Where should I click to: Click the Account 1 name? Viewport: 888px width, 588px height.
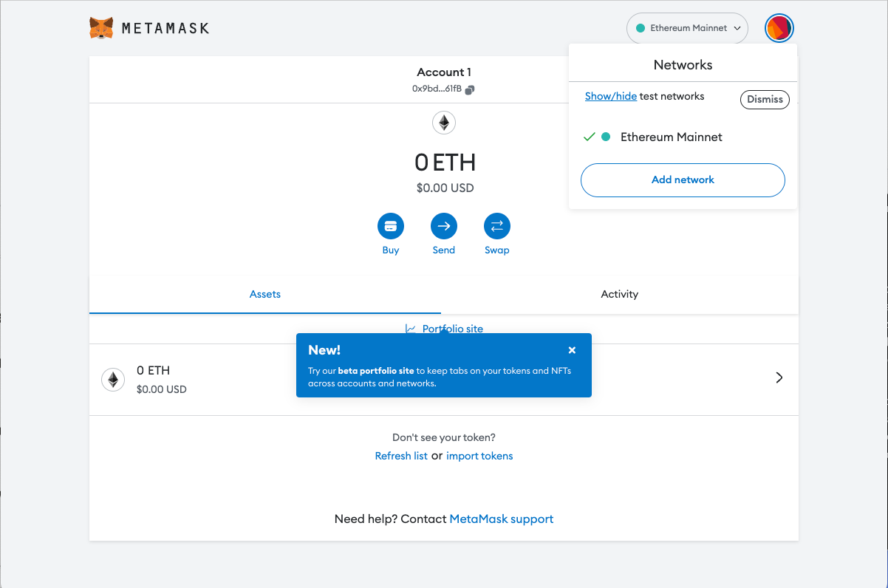(x=444, y=72)
